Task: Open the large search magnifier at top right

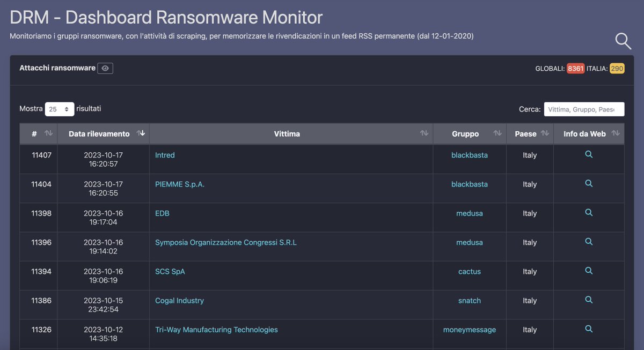Action: (x=623, y=41)
